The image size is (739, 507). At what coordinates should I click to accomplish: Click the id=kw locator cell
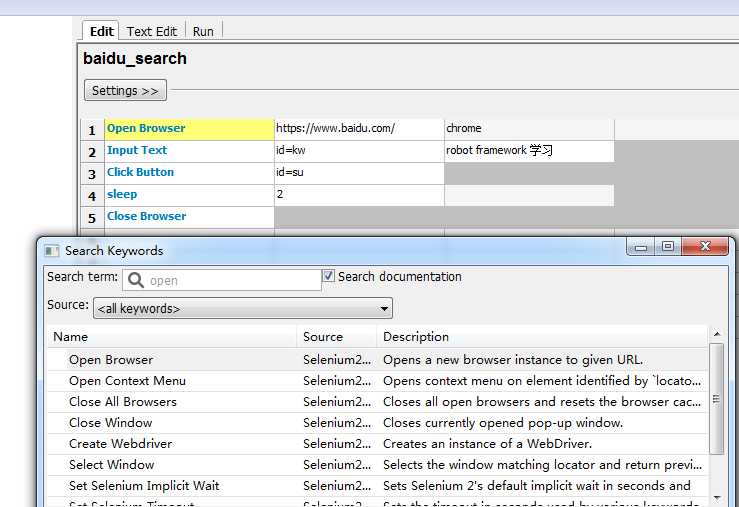[x=359, y=151]
